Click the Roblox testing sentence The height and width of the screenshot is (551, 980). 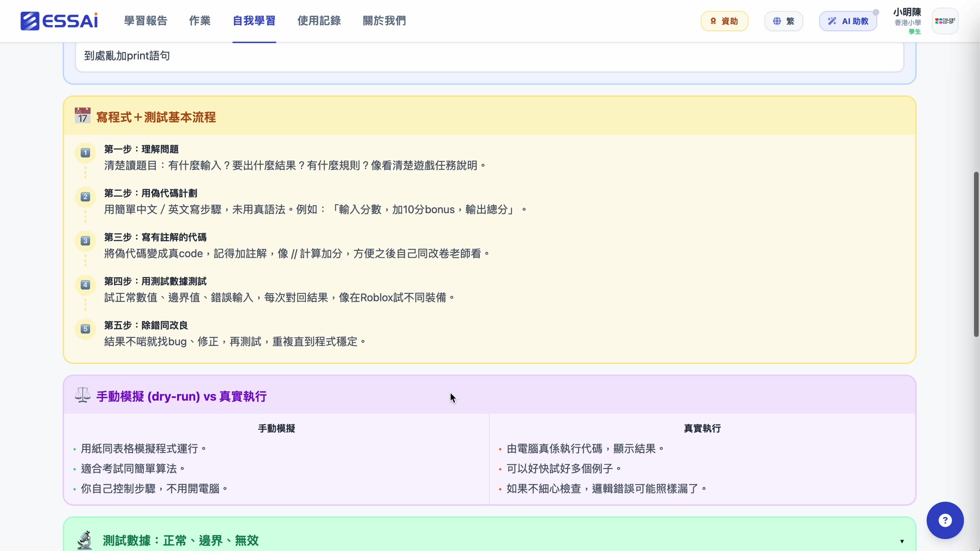279,297
